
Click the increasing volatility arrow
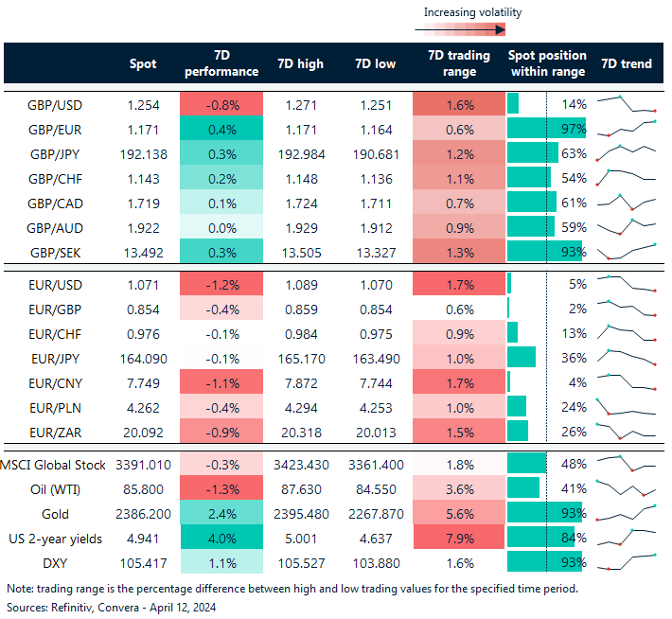pyautogui.click(x=471, y=30)
